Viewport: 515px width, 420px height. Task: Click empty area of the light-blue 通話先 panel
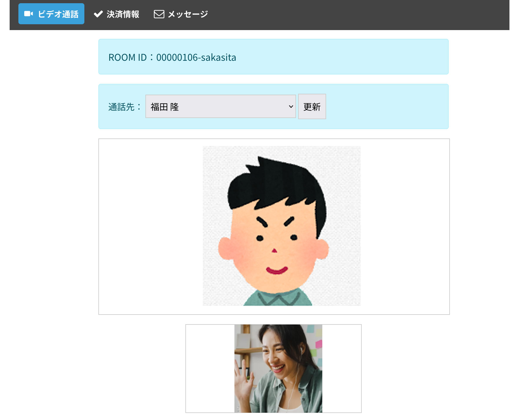pos(385,107)
